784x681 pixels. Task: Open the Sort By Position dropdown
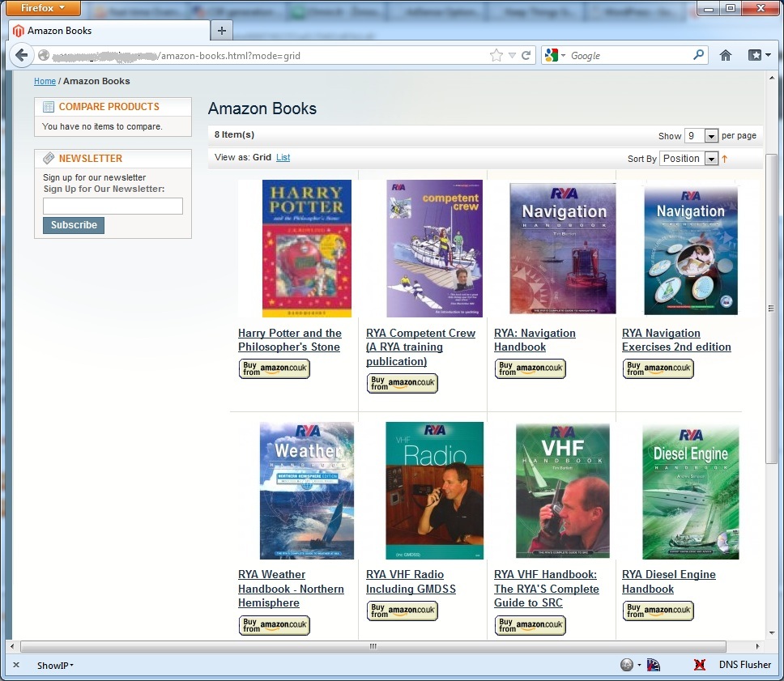click(x=689, y=159)
